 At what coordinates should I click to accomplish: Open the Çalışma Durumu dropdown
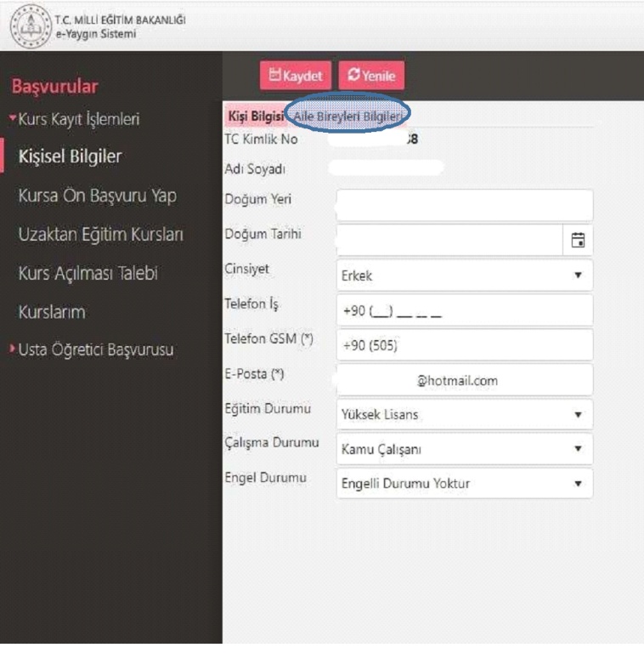pos(464,448)
